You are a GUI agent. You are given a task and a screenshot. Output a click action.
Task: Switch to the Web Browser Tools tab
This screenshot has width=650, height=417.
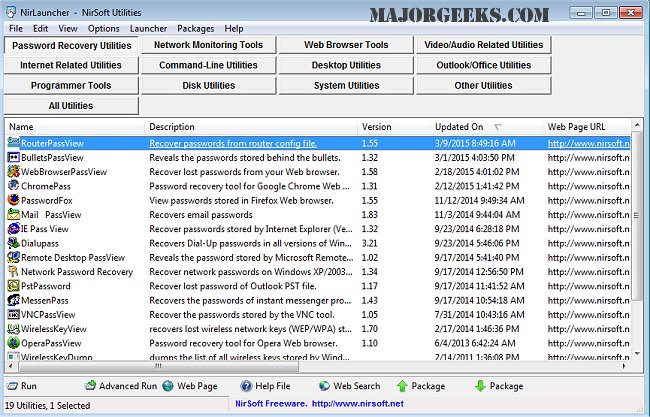(346, 45)
